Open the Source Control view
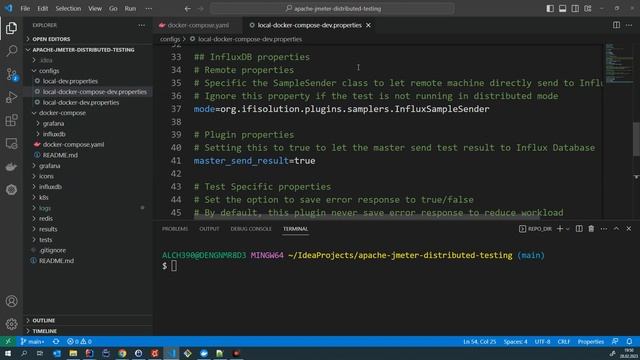Image resolution: width=640 pixels, height=360 pixels. pos(11,74)
